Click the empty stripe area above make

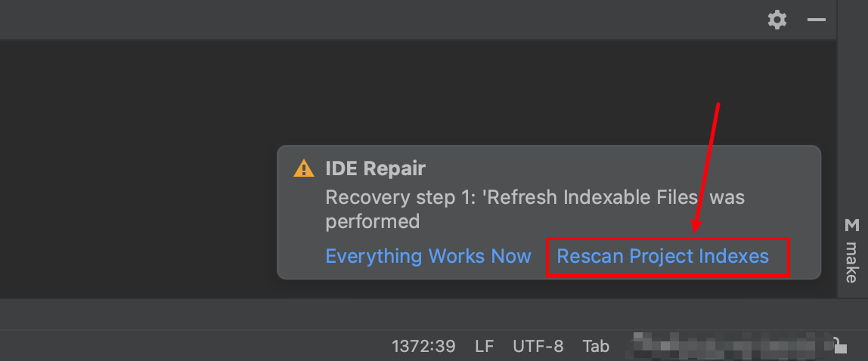tap(852, 113)
